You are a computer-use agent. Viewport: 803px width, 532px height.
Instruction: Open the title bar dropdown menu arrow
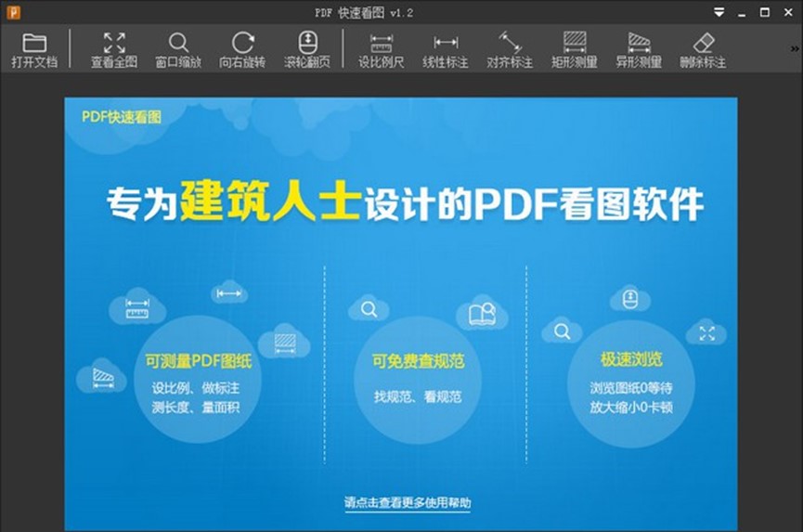[x=719, y=12]
